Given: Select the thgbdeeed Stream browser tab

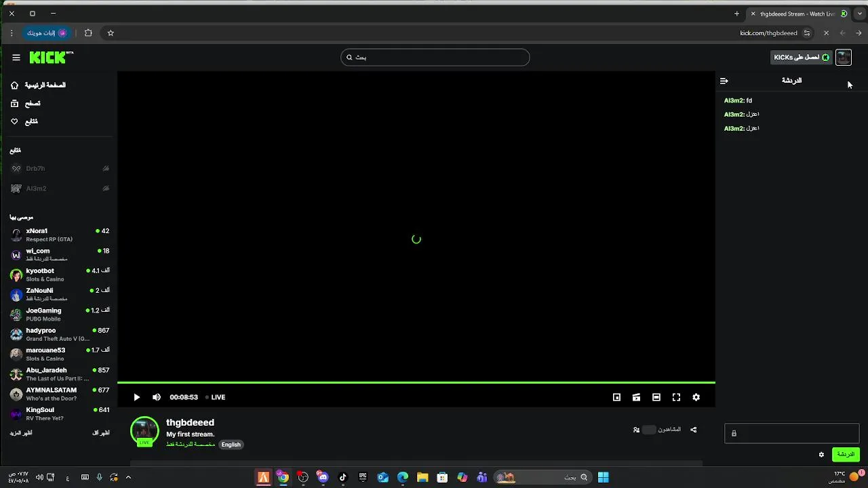Looking at the screenshot, I should [799, 14].
